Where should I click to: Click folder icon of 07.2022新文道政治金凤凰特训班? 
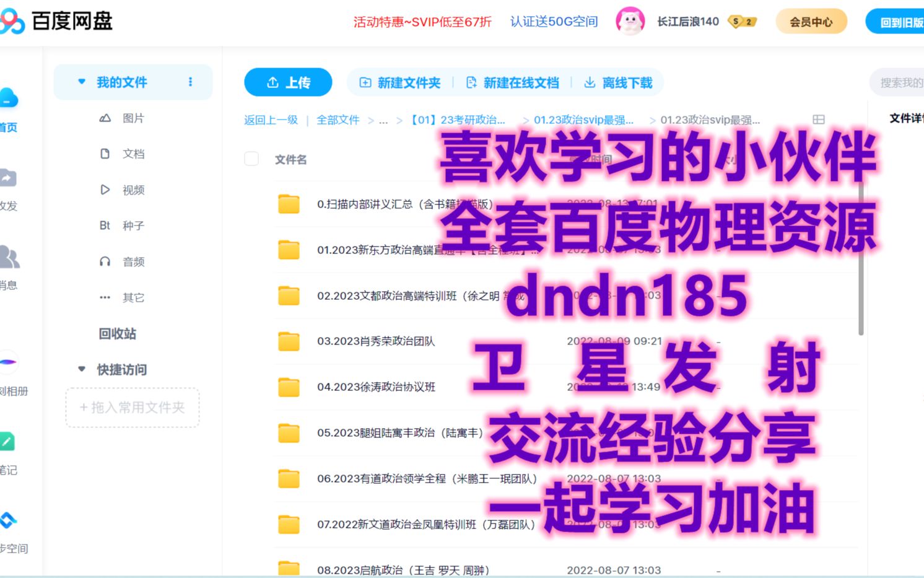point(289,525)
